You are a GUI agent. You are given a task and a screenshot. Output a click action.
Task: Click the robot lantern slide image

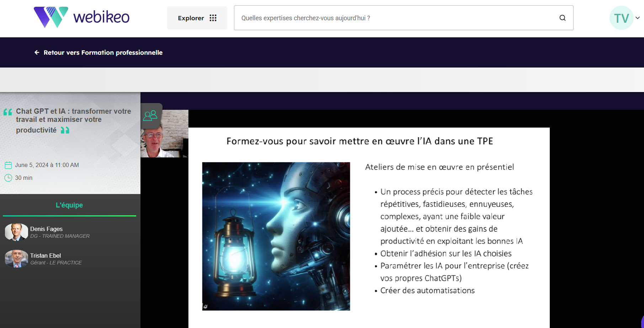point(276,236)
